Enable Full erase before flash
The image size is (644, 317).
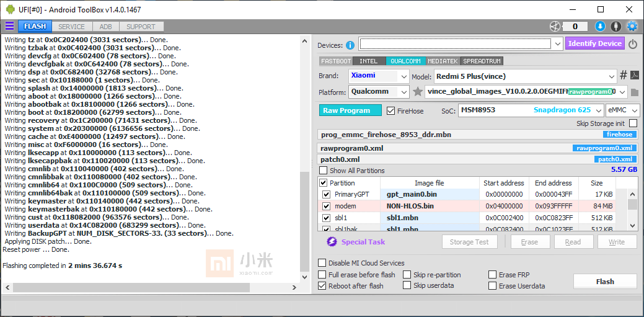(x=322, y=274)
